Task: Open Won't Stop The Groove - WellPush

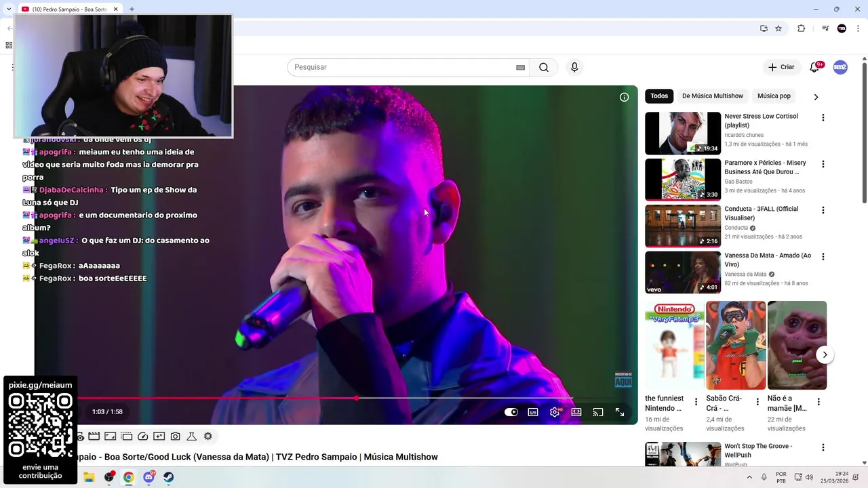Action: click(683, 454)
